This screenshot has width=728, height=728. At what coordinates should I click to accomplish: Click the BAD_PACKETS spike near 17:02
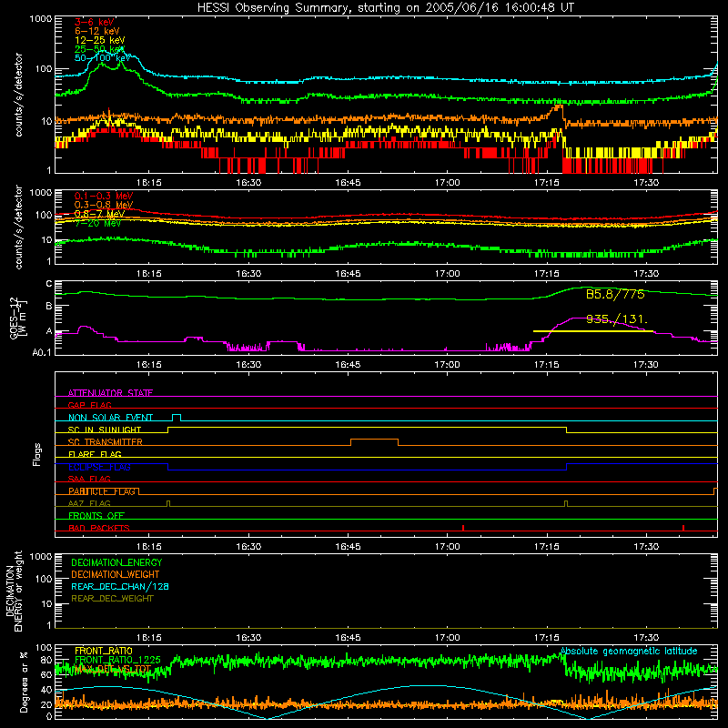(463, 528)
